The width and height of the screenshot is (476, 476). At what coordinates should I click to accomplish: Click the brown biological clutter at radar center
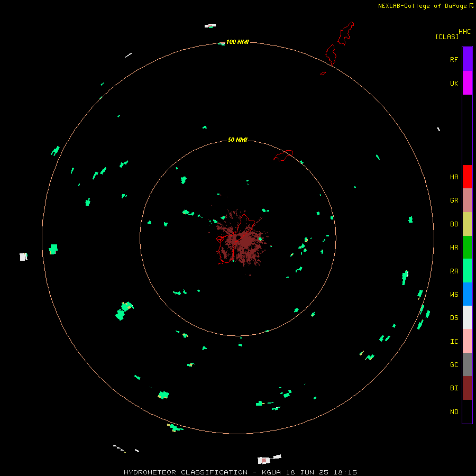pos(242,240)
